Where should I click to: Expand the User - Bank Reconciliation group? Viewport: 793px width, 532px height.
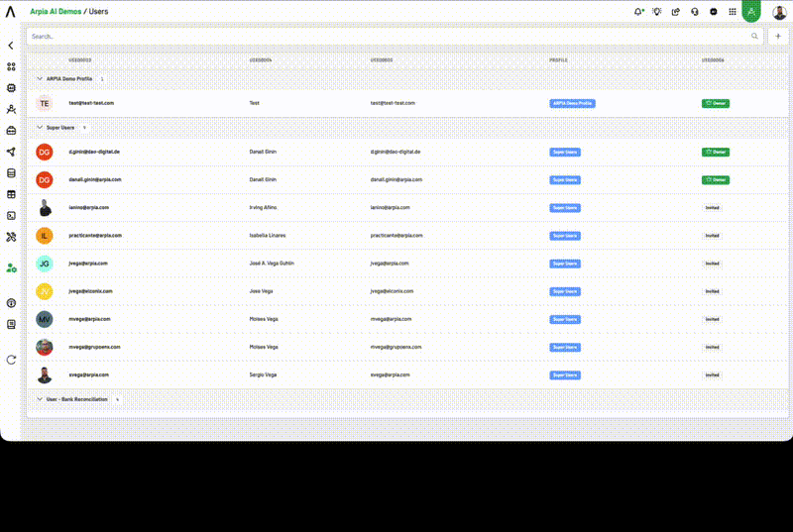[x=40, y=399]
